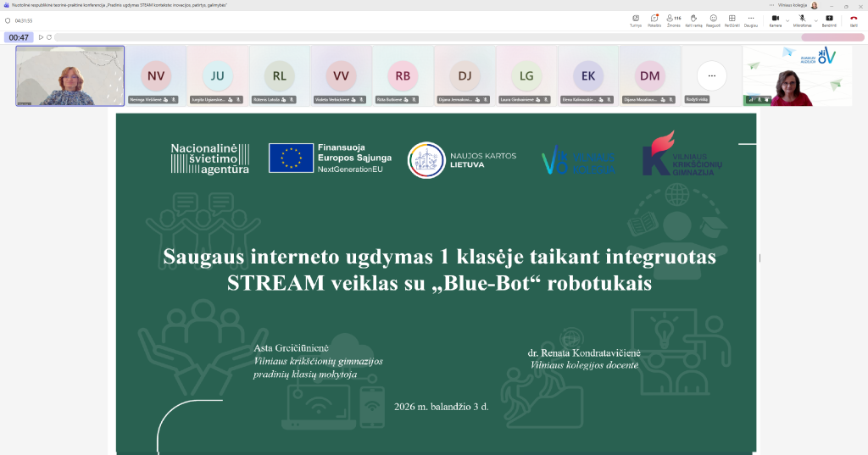868x455 pixels.
Task: Start the timer with the play button
Action: (x=41, y=37)
